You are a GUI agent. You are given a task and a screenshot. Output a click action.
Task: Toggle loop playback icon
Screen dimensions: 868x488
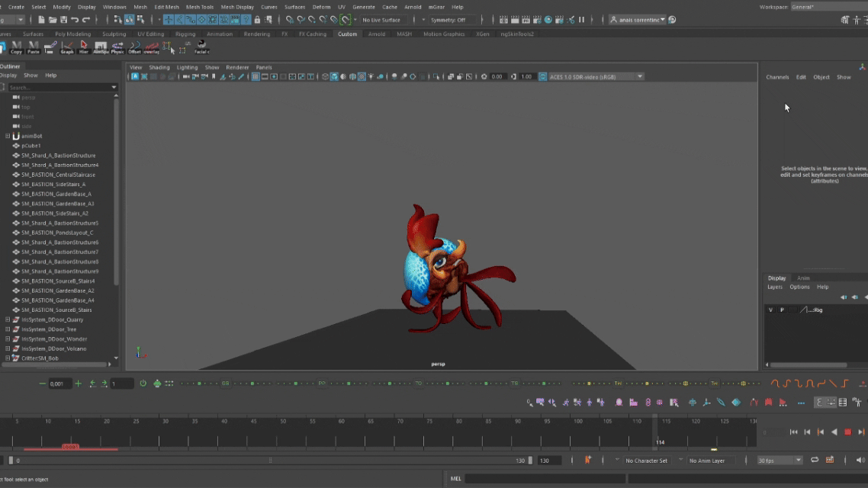click(x=815, y=461)
